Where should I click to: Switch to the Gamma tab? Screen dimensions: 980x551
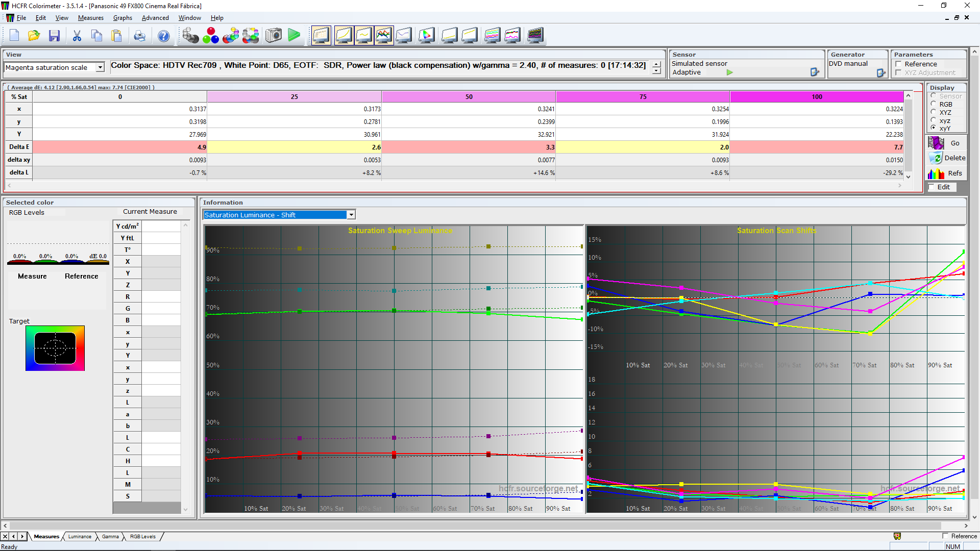[x=110, y=537]
